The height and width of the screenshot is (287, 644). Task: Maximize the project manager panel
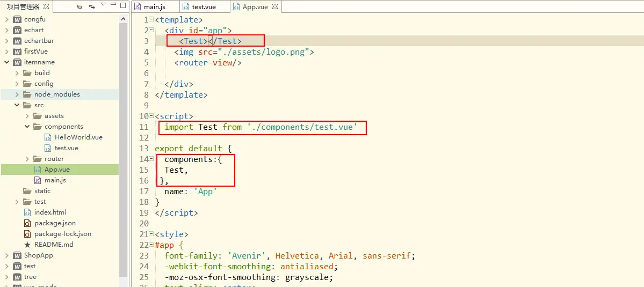pos(123,5)
